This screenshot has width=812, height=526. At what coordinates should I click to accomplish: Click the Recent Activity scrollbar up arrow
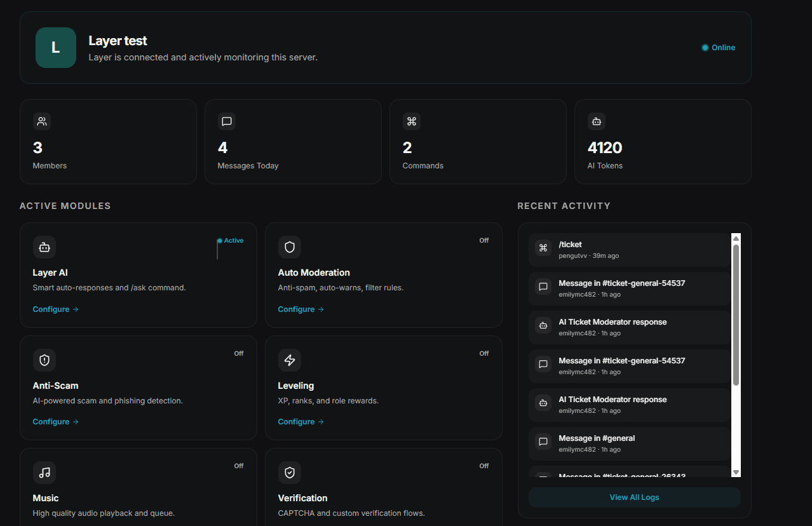(x=736, y=239)
